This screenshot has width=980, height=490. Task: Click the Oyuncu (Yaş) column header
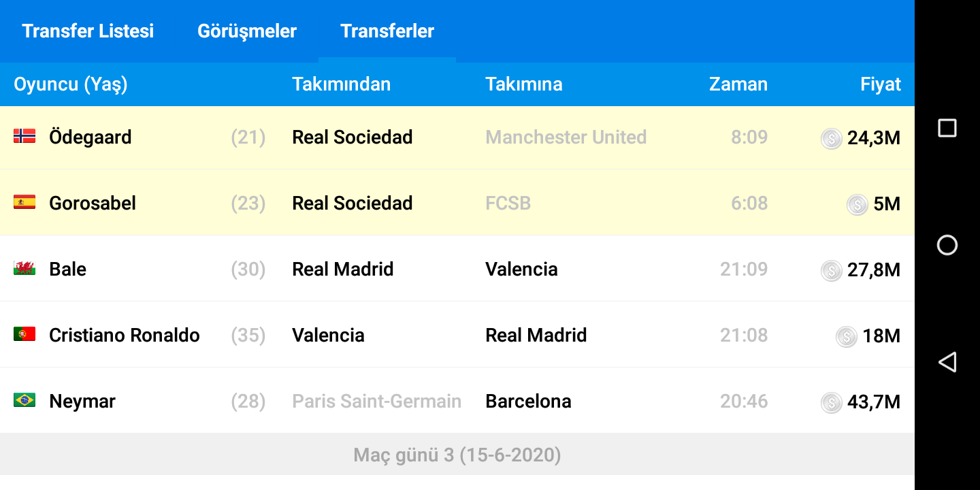(x=71, y=84)
